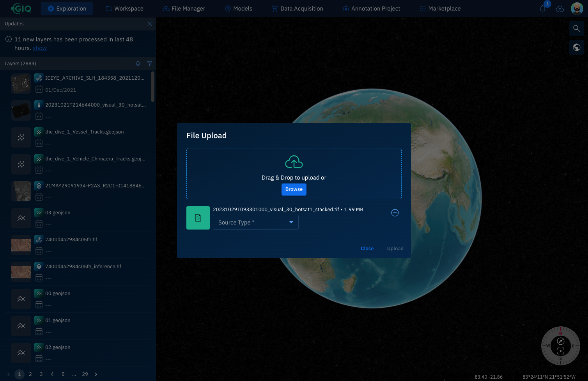Go to layers page 5
Image resolution: width=588 pixels, height=381 pixels.
pos(63,374)
